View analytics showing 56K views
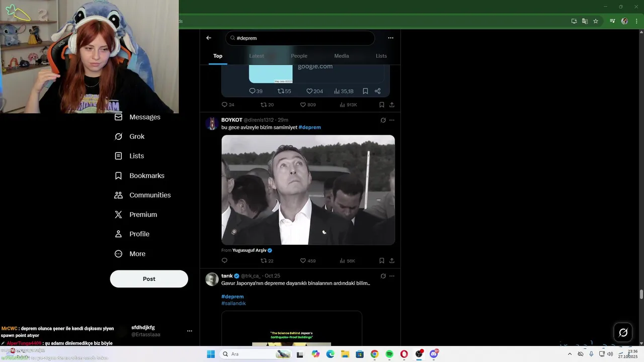Screen dimensions: 644x362 [x=348, y=260]
